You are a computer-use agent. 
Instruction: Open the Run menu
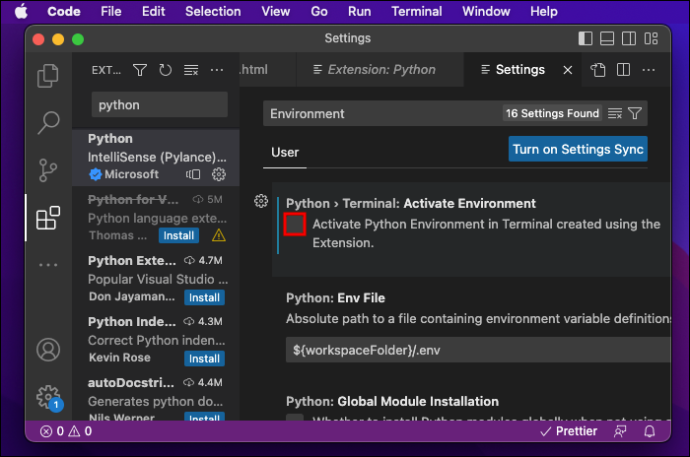click(360, 11)
